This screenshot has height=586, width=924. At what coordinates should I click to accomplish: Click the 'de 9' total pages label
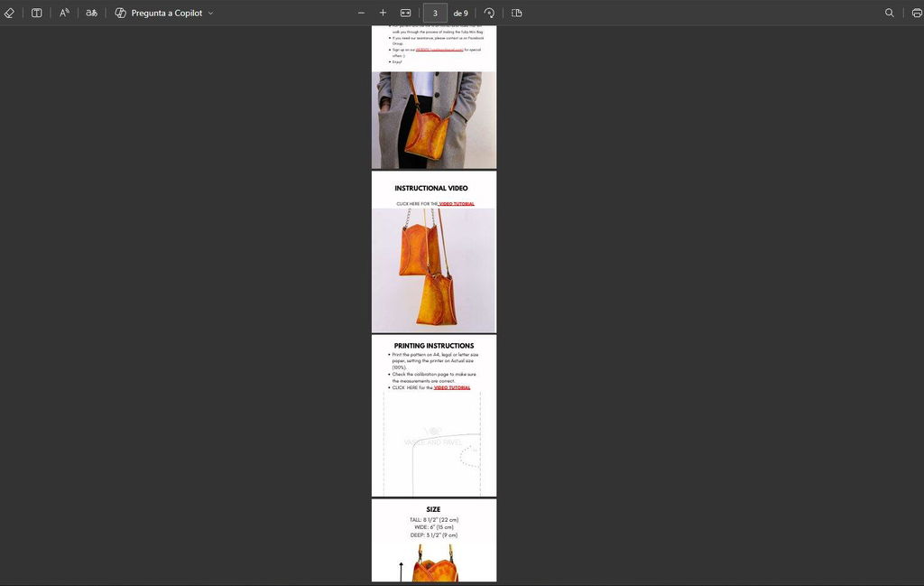460,13
